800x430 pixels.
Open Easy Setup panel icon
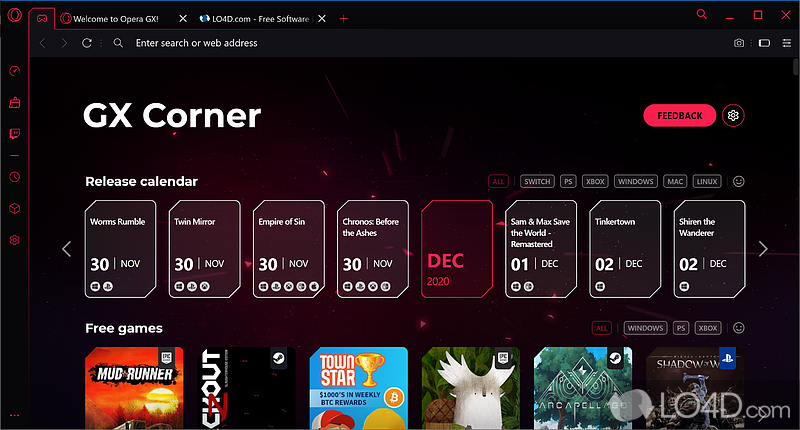click(x=787, y=43)
